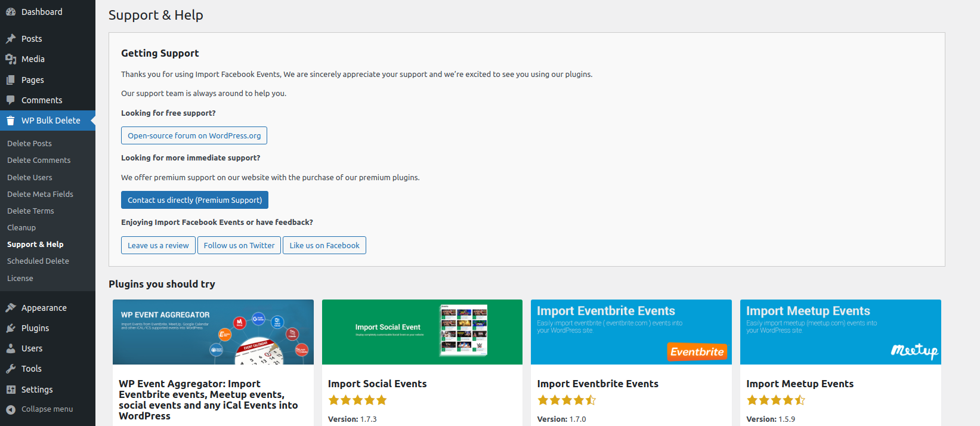The image size is (980, 426).
Task: Click the Import Eventbrite Events banner image
Action: click(x=631, y=332)
